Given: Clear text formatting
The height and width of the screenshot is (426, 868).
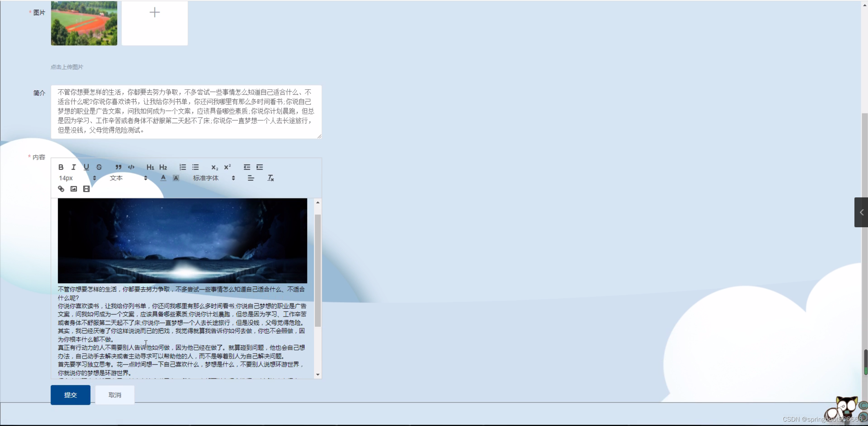Looking at the screenshot, I should pos(270,178).
